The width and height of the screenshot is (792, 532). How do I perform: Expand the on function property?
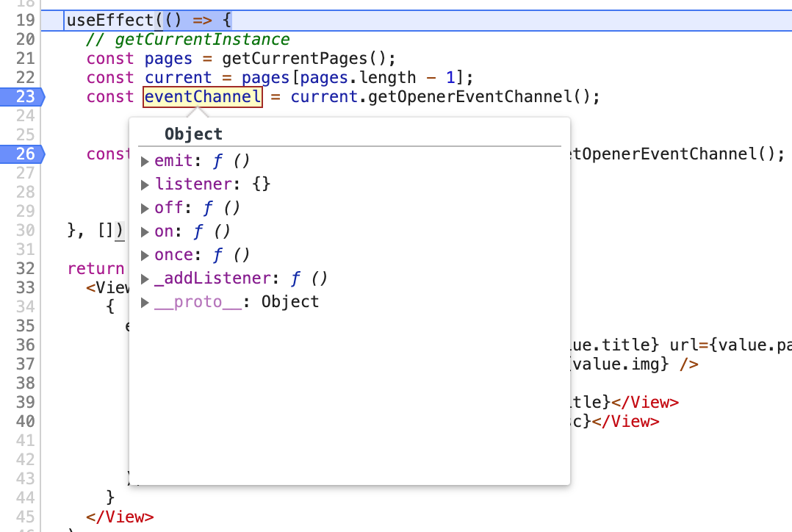tap(145, 232)
